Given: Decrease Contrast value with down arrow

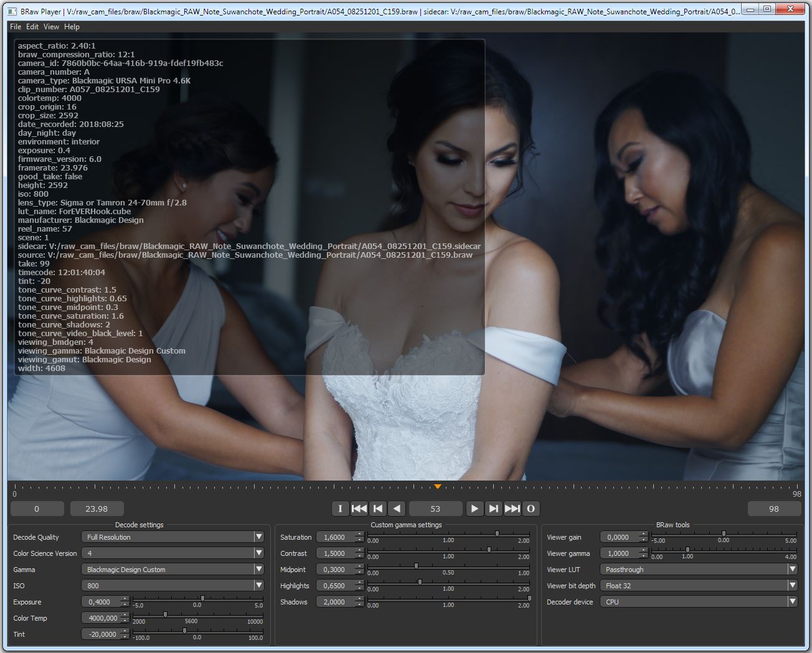Looking at the screenshot, I should coord(359,556).
